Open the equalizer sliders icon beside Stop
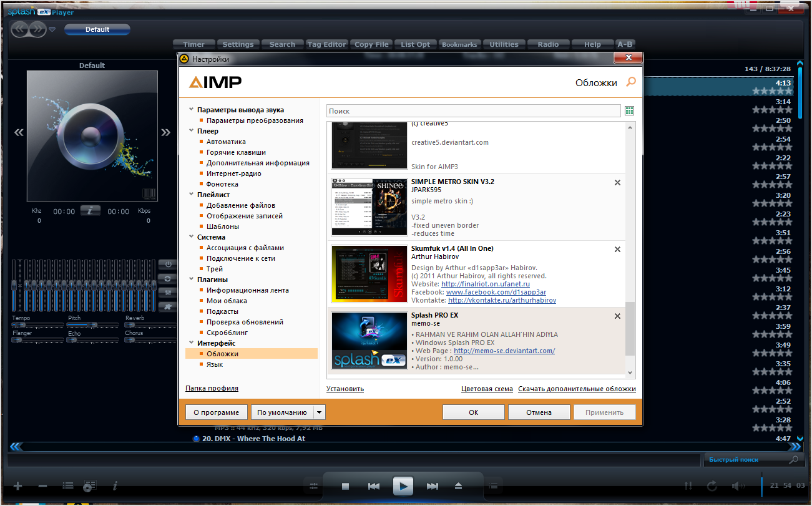Screen dimensions: 812x506 [313, 486]
